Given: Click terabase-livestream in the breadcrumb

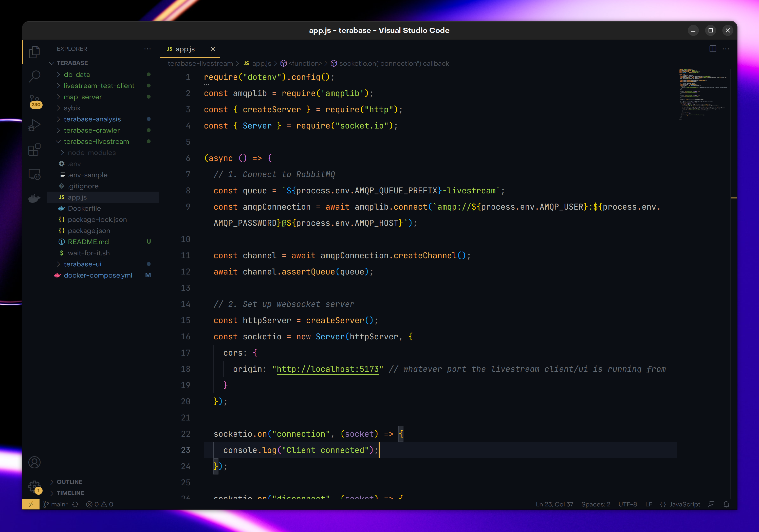Looking at the screenshot, I should pos(200,63).
